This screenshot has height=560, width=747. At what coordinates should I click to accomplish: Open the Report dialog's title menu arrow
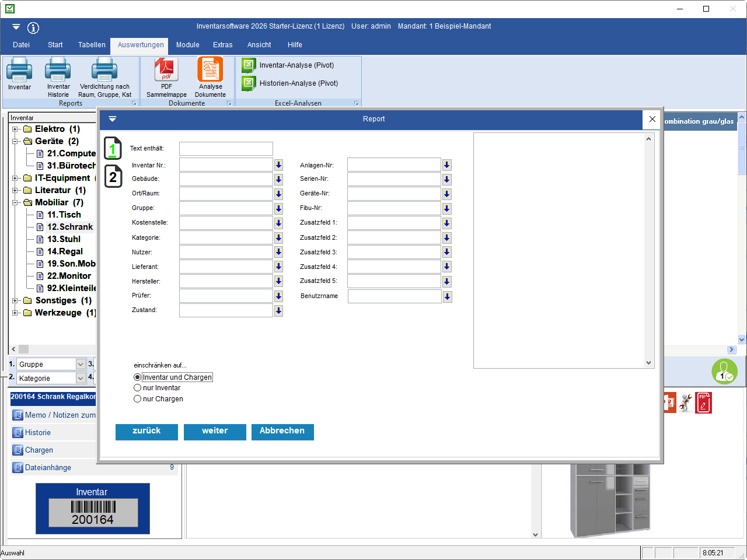(113, 119)
